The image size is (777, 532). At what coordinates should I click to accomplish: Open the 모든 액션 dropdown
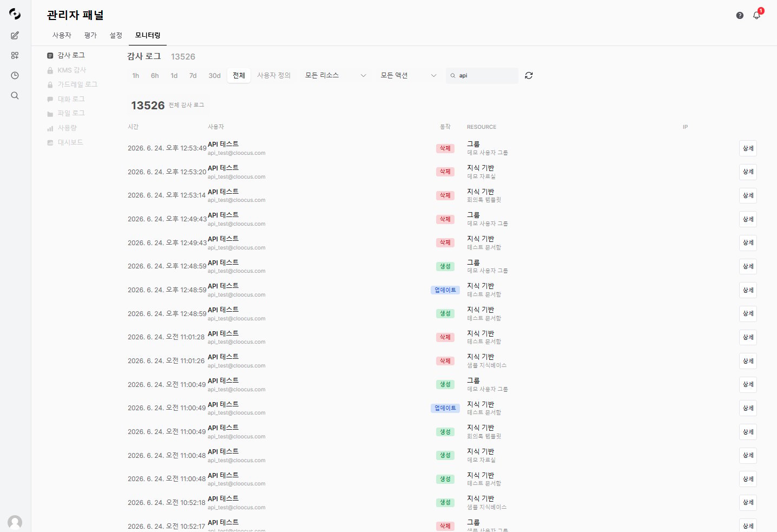tap(409, 75)
